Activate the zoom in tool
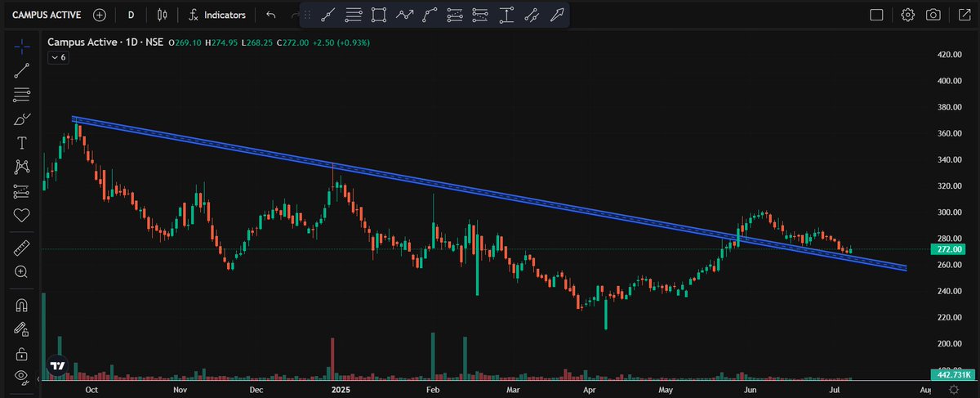 pyautogui.click(x=22, y=271)
